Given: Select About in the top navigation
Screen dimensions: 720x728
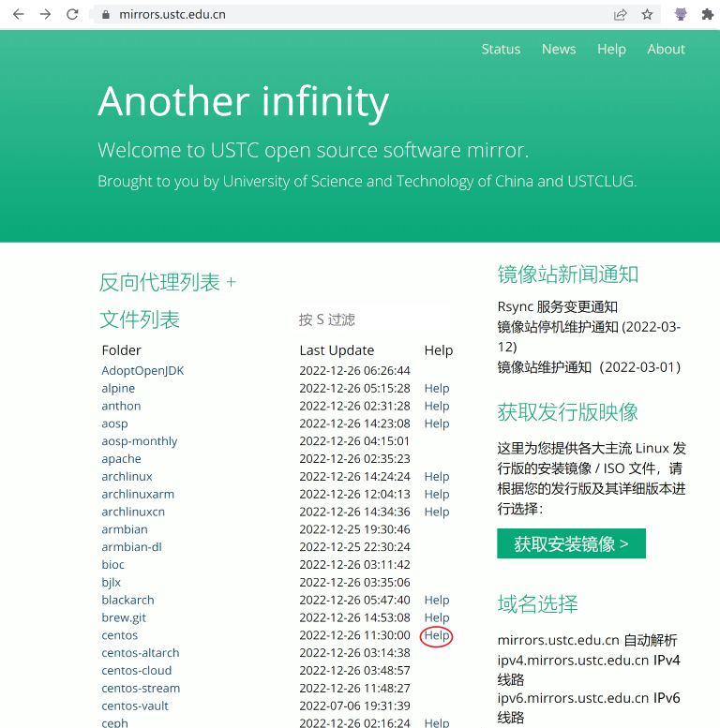Looking at the screenshot, I should [666, 49].
